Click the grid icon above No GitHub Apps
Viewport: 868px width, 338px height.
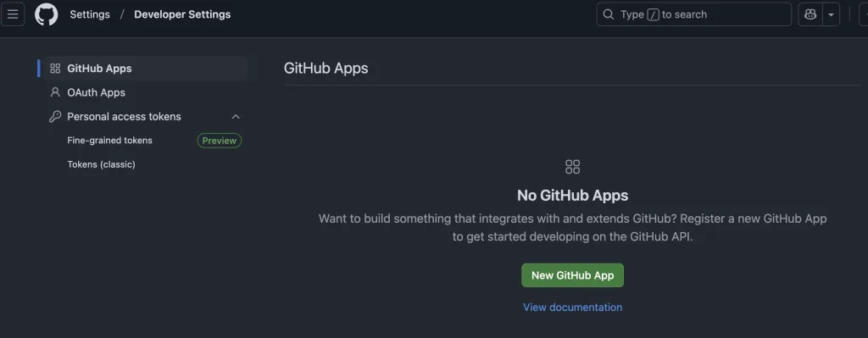pyautogui.click(x=572, y=167)
